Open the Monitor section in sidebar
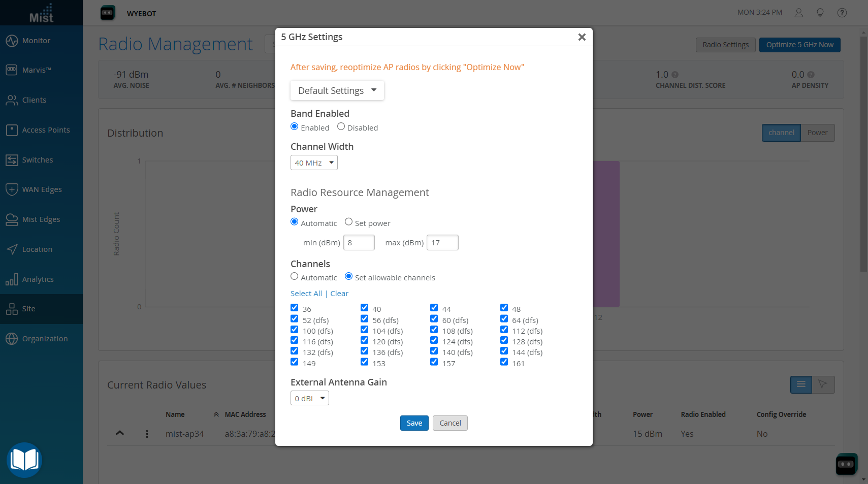 tap(36, 41)
